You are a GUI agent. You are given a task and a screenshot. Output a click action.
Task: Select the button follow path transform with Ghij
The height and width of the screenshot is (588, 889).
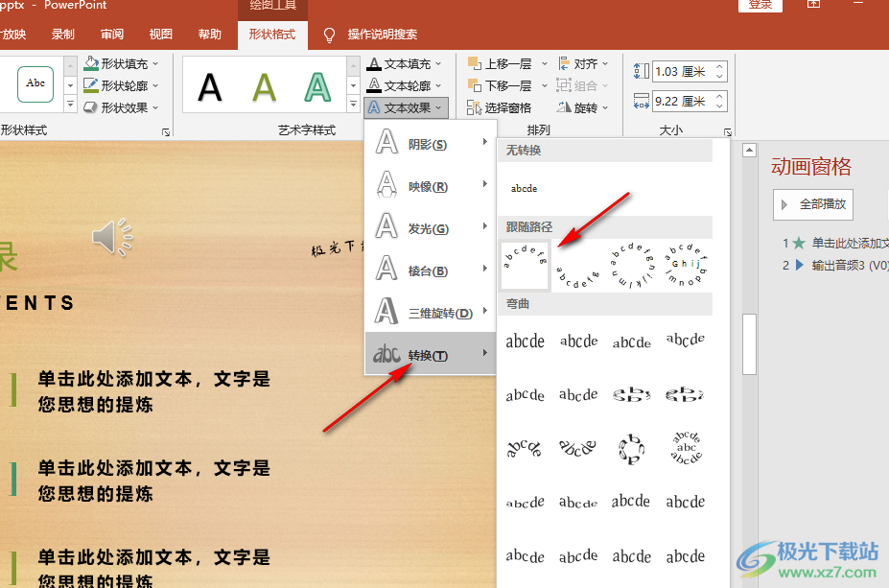[x=686, y=265]
